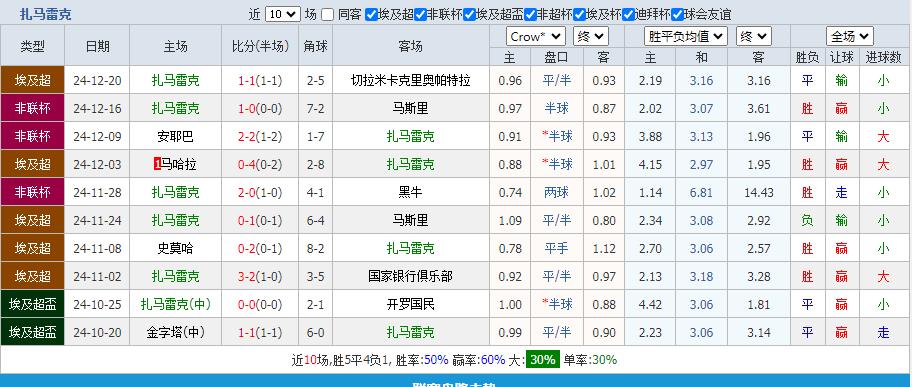Open the Crow* bookmaker dropdown
This screenshot has width=912, height=387.
pyautogui.click(x=536, y=37)
